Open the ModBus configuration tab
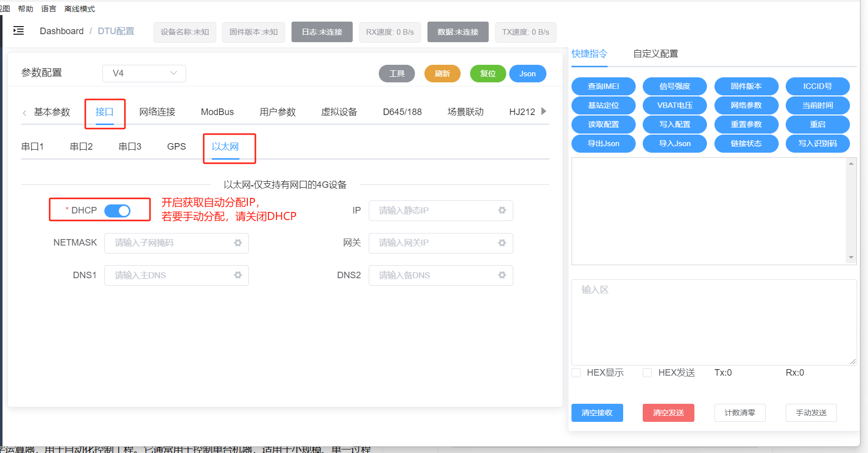Screen dimensions: 868x453 (217, 111)
